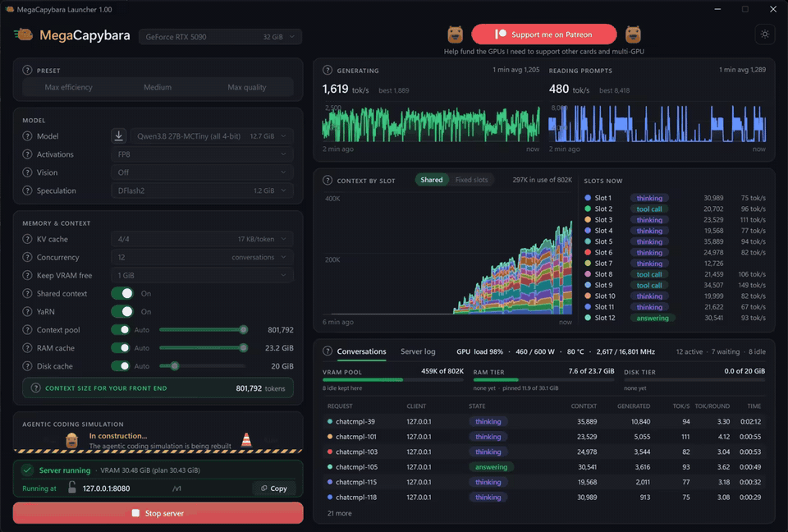Screen dimensions: 788x532
Task: Select the chatcmpl-105 answering row
Action: pyautogui.click(x=543, y=466)
